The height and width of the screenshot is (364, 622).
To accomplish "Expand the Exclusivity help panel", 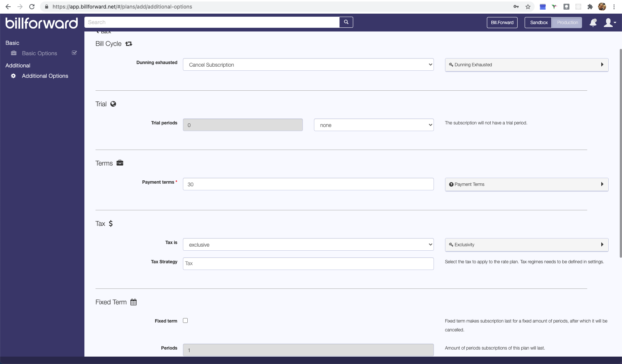I will click(x=526, y=245).
